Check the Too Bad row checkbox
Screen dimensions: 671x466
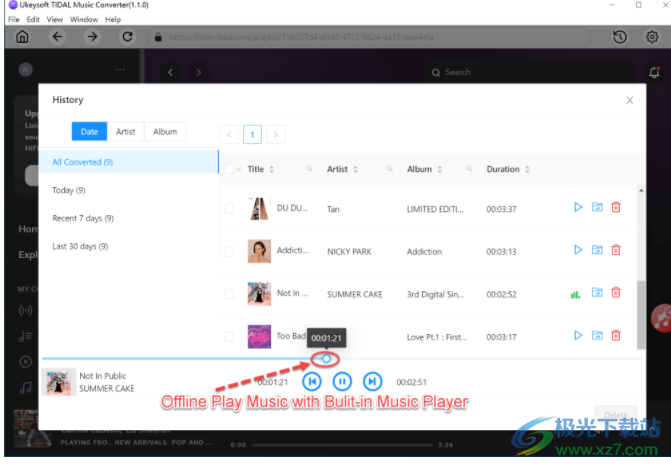click(x=229, y=337)
